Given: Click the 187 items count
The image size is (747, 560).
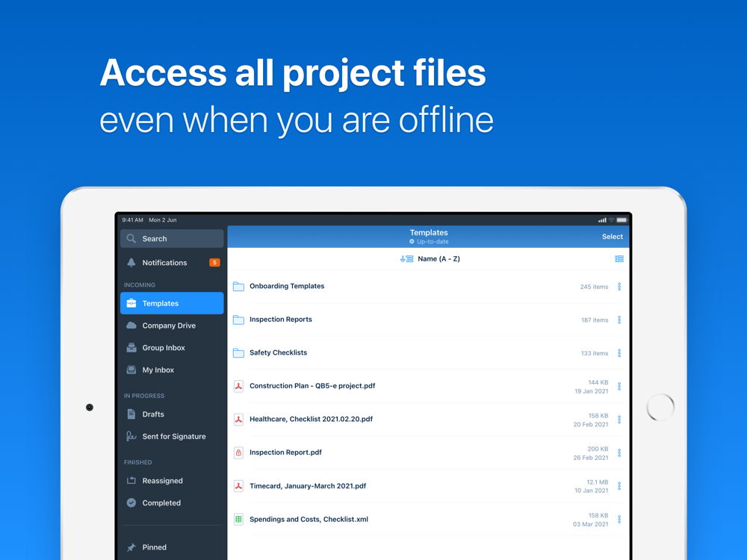Looking at the screenshot, I should point(595,320).
